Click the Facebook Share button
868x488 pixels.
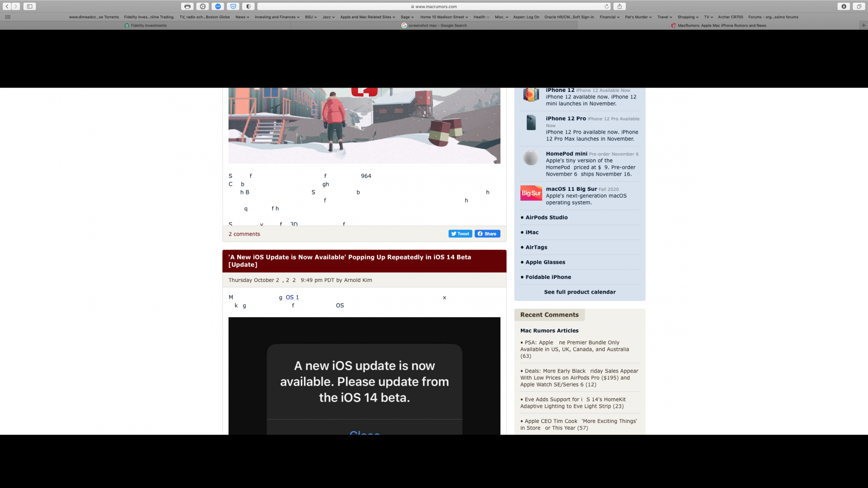[x=487, y=234]
